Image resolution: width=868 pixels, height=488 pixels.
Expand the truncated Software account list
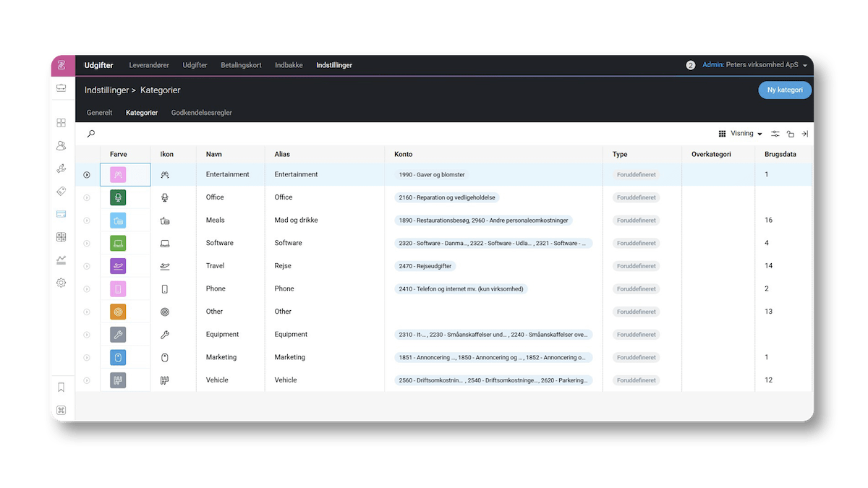[x=494, y=244]
